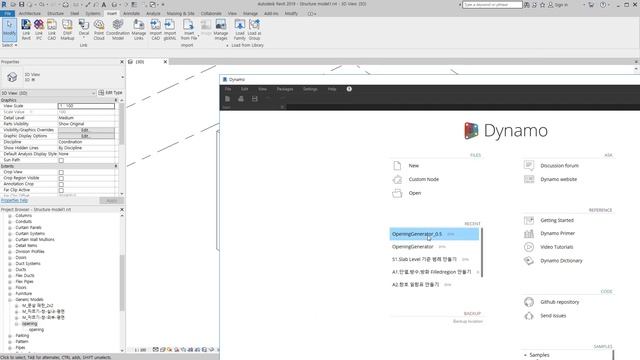The image size is (640, 360).
Task: Open the Discussion forum link
Action: pyautogui.click(x=560, y=166)
